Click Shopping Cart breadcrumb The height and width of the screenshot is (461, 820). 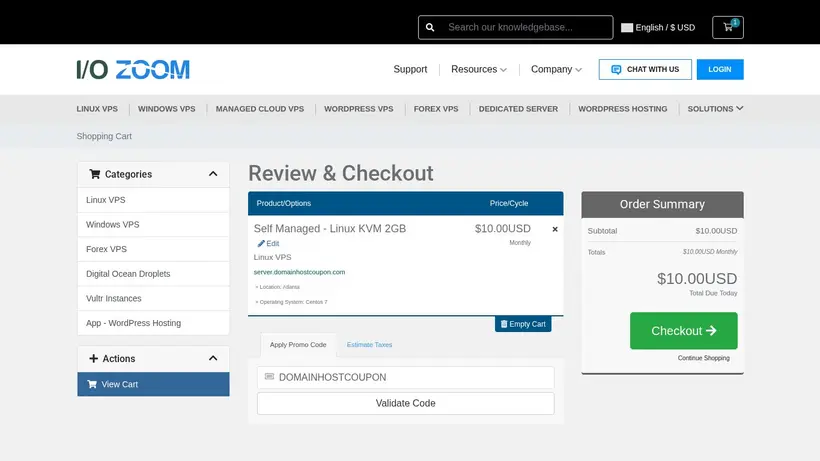(104, 136)
